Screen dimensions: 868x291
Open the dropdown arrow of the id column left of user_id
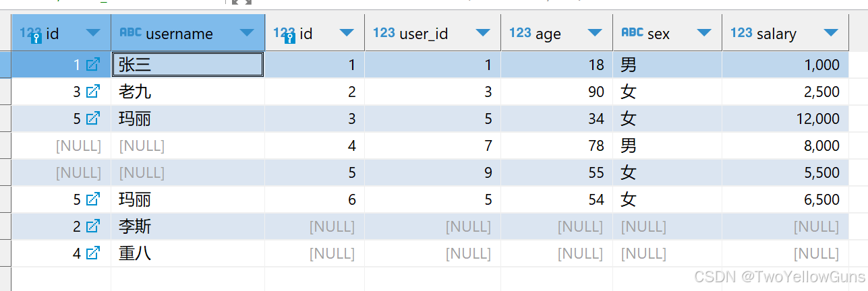tap(347, 32)
